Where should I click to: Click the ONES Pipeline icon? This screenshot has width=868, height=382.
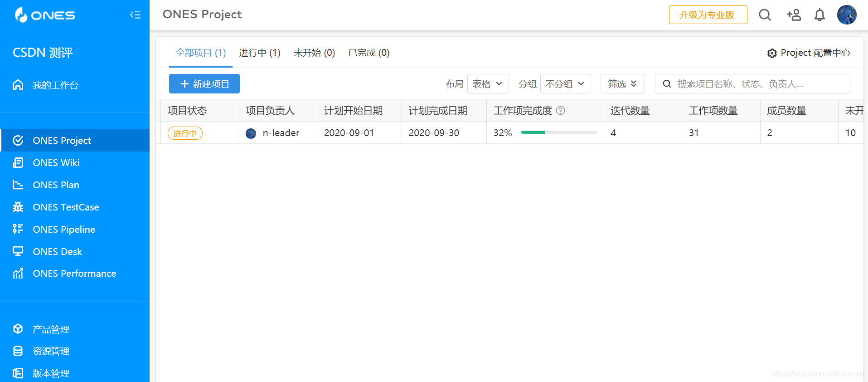pos(18,229)
